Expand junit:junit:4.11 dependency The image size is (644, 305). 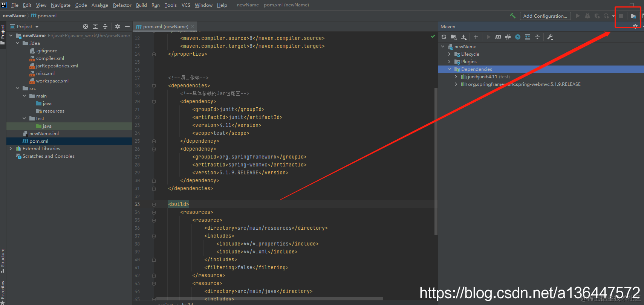(456, 76)
